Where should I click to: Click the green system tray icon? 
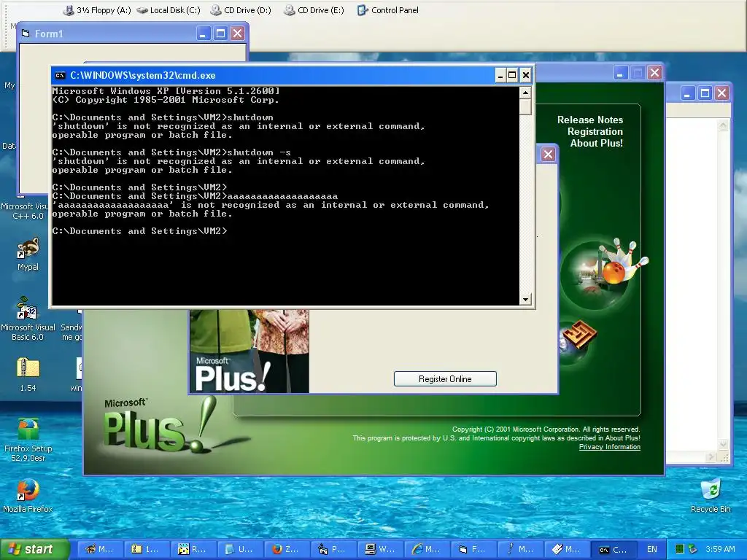[x=680, y=549]
